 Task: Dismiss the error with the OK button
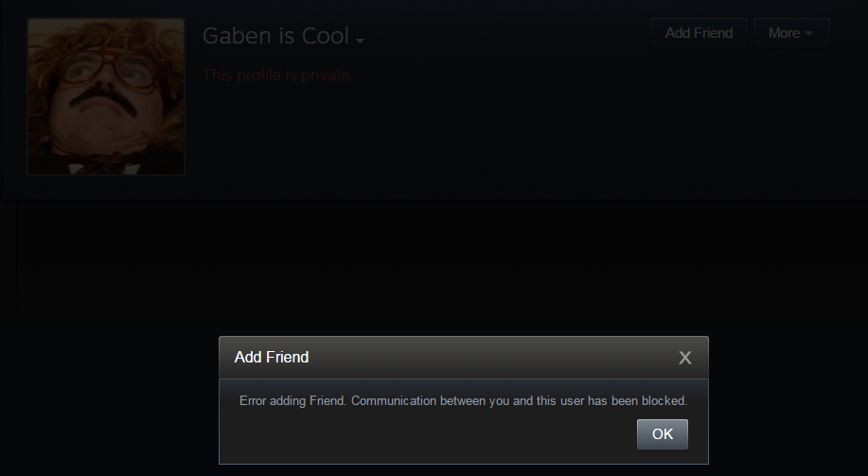(x=662, y=434)
